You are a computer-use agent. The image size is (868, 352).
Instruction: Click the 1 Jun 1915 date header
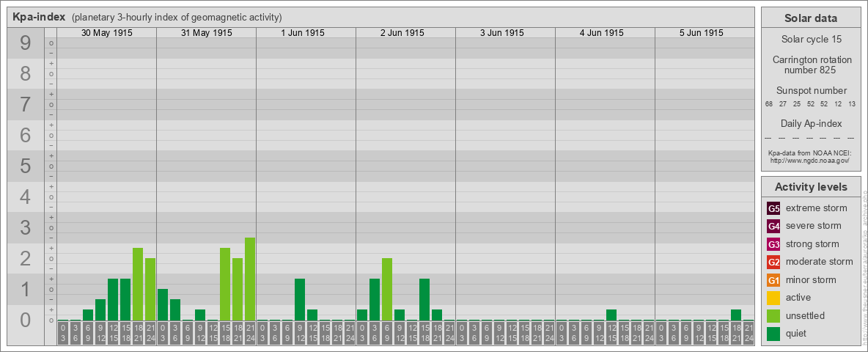[303, 33]
